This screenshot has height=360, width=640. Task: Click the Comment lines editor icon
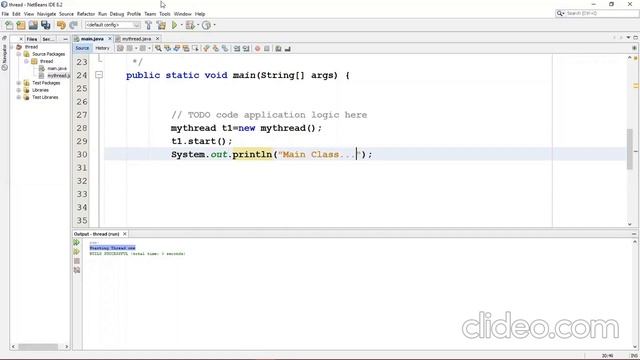click(x=278, y=49)
